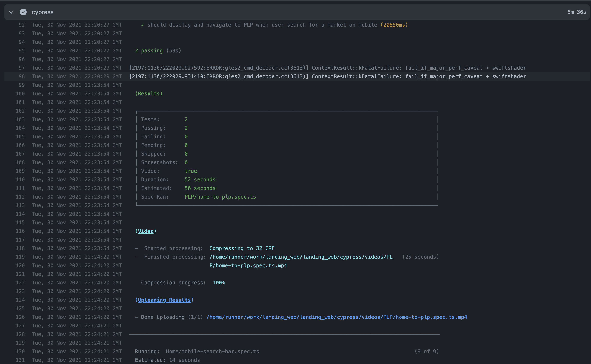Click the first gles2_cmd_decoder error line
This screenshot has height=364, width=591.
327,68
